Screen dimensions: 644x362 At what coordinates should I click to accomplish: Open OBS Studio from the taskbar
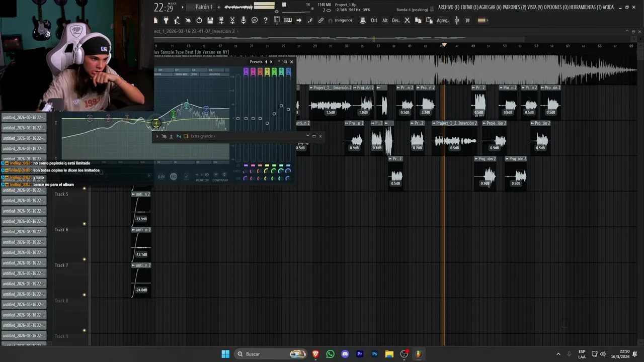(x=404, y=354)
